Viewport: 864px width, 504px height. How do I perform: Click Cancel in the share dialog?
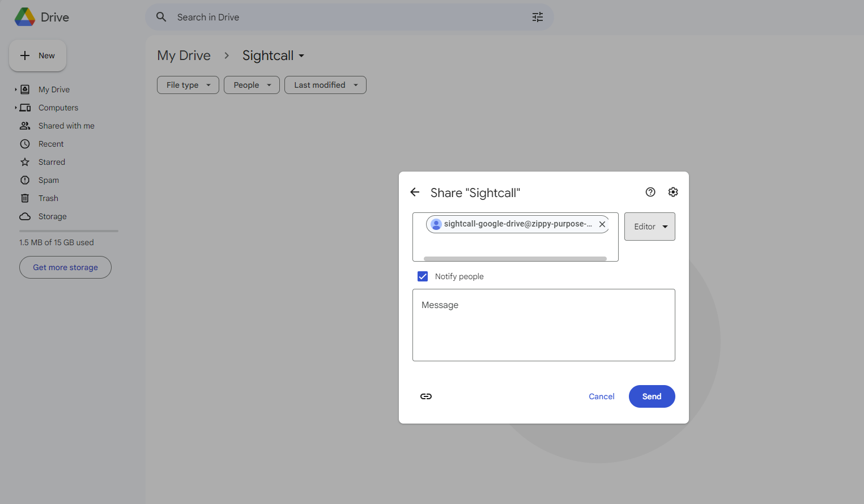[602, 396]
